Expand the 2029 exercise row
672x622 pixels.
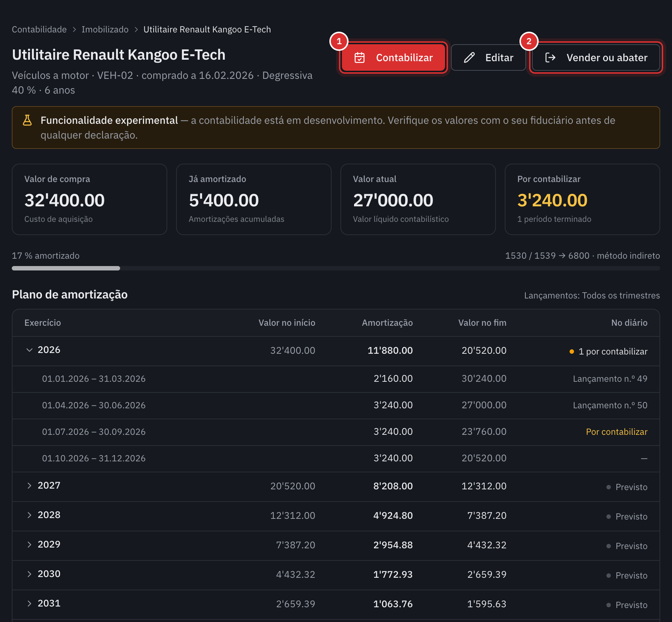29,544
